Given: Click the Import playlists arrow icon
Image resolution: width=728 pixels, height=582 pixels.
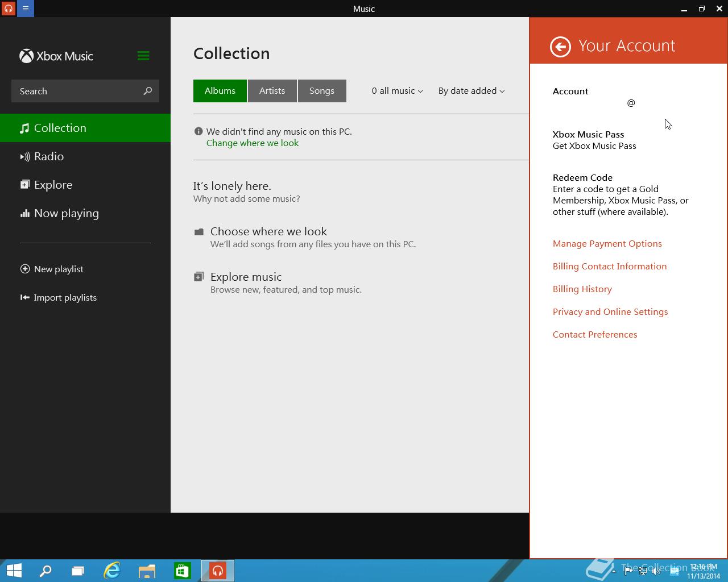Looking at the screenshot, I should [x=25, y=297].
